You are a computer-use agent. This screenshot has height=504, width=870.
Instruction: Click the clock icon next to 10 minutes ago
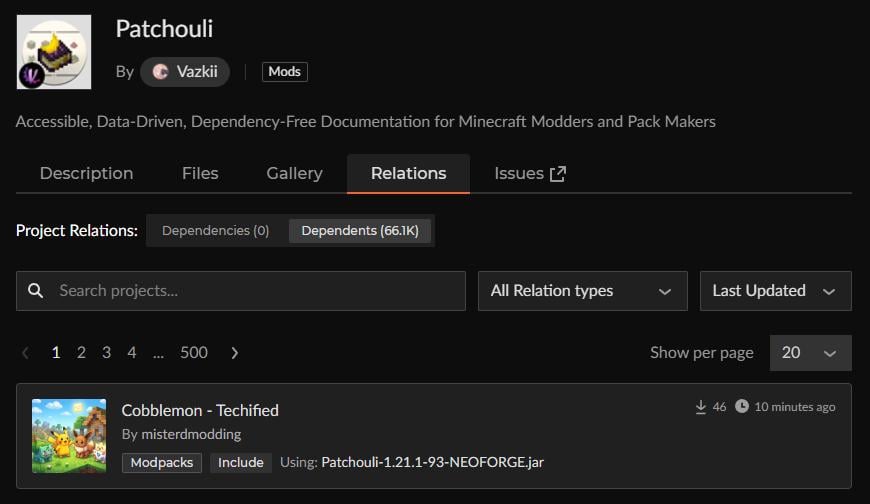point(742,407)
